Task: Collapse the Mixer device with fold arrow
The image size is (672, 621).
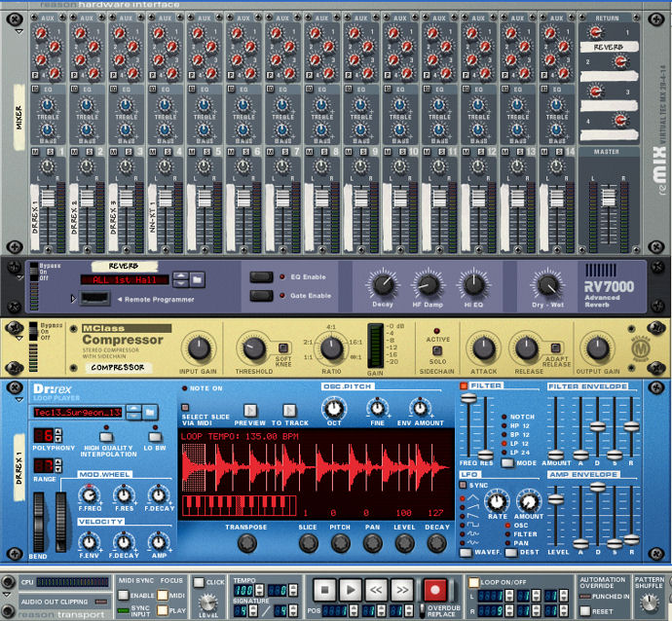Action: click(x=19, y=32)
